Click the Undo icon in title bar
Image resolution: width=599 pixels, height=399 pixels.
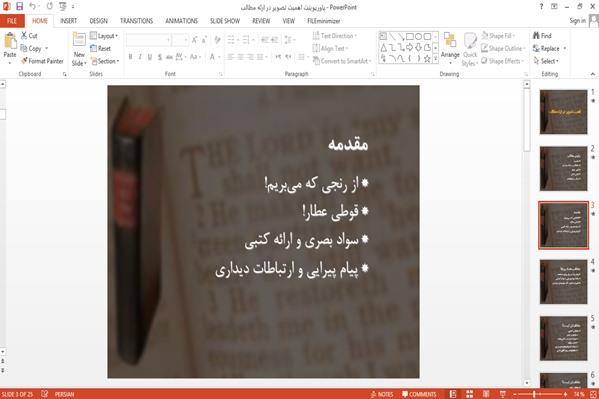32,6
